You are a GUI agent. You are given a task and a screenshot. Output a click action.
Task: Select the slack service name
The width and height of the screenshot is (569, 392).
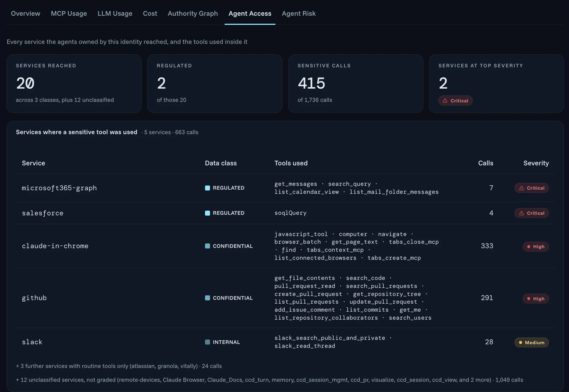coord(32,342)
